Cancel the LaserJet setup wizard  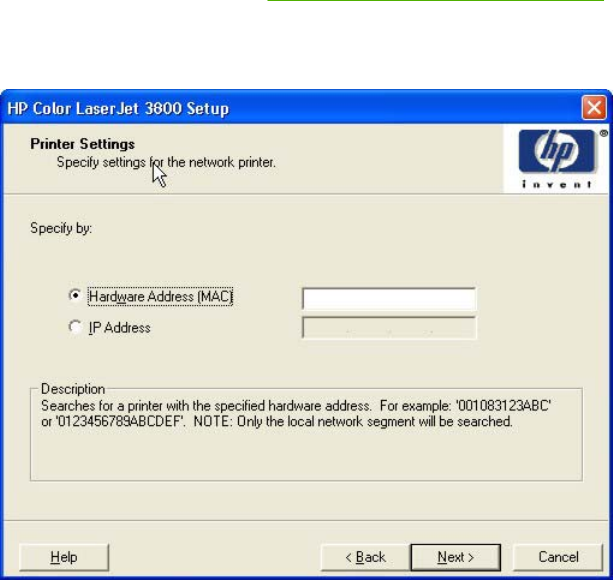click(x=558, y=557)
